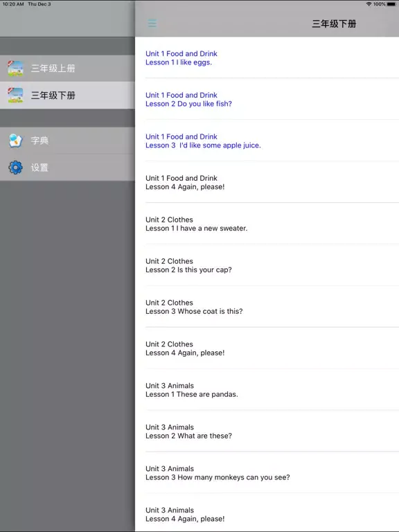Open Lesson 3 Whose coat is this?
399x532 pixels.
(267, 307)
